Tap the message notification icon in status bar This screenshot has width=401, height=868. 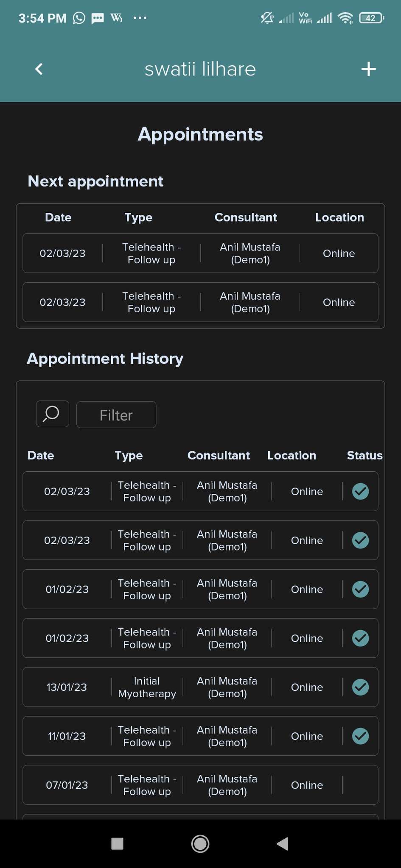pos(98,18)
